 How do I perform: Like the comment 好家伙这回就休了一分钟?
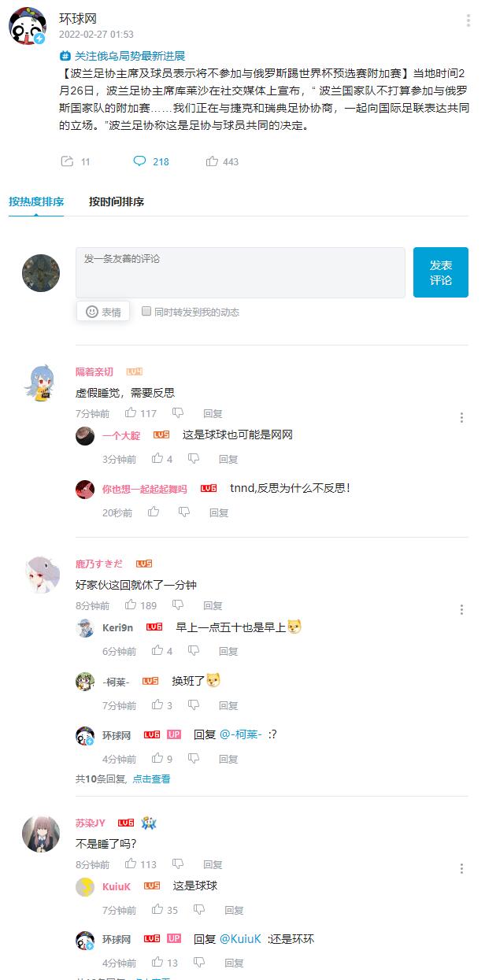131,605
